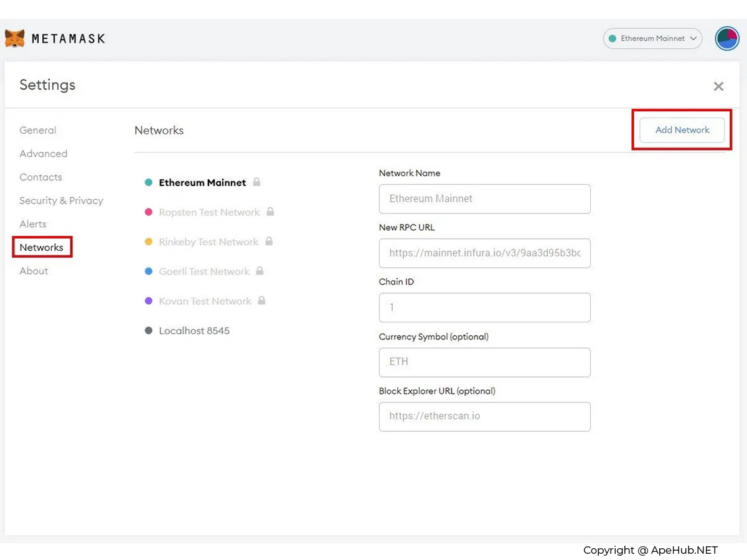Click the MetaMask fox logo
Image resolution: width=747 pixels, height=560 pixels.
[15, 39]
